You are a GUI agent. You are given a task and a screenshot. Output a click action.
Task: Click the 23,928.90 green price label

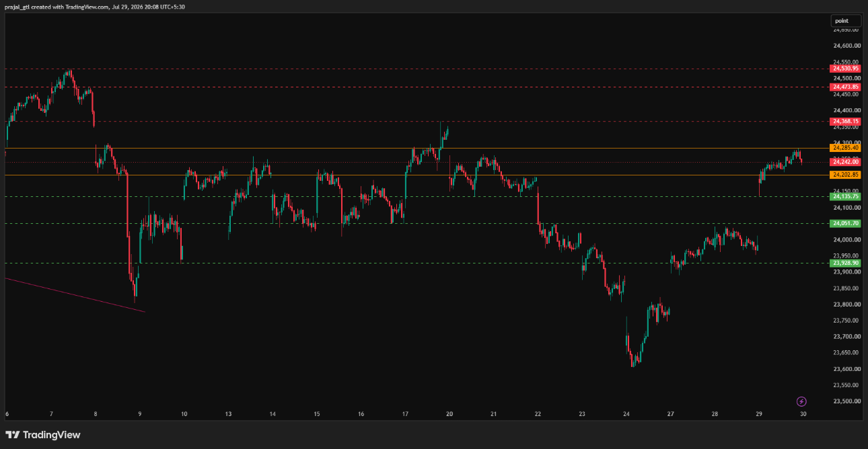point(846,263)
